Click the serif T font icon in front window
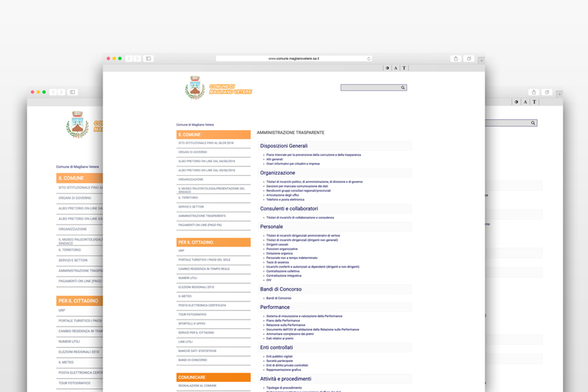This screenshot has width=588, height=392. point(404,68)
